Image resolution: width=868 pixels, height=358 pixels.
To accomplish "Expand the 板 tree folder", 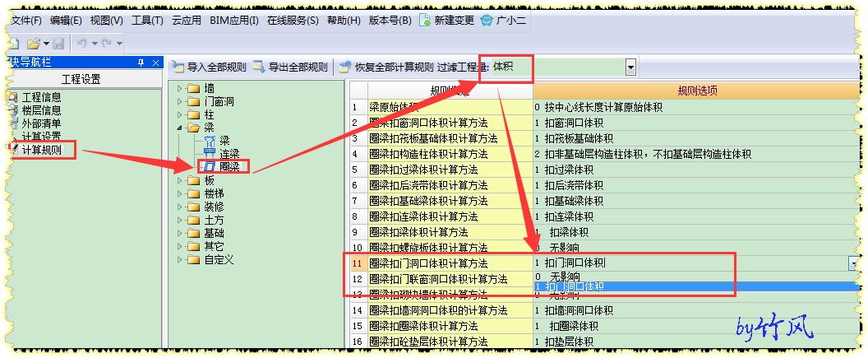I will (x=179, y=181).
